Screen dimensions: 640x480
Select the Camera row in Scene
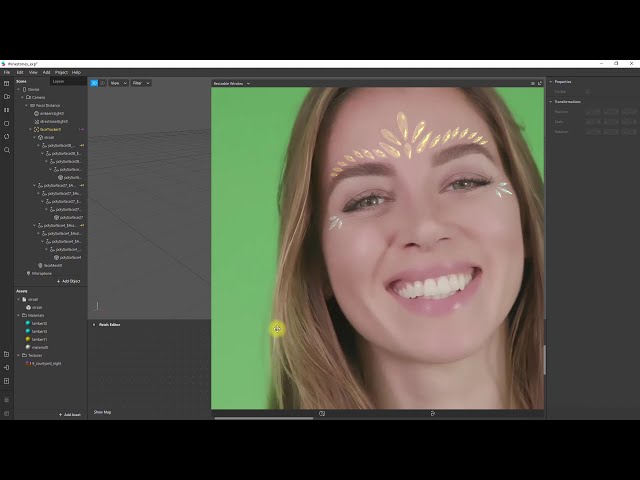click(x=36, y=98)
